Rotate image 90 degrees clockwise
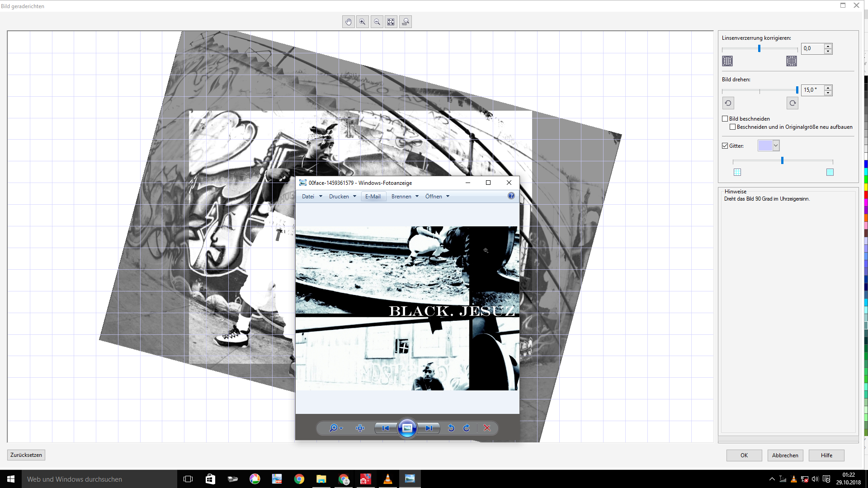Viewport: 868px width, 488px height. pos(793,103)
